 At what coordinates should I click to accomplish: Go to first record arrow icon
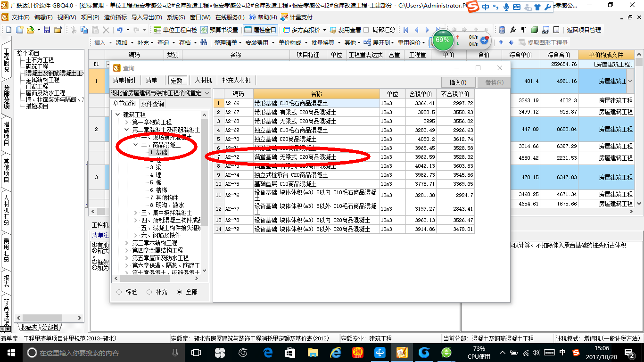point(406,30)
